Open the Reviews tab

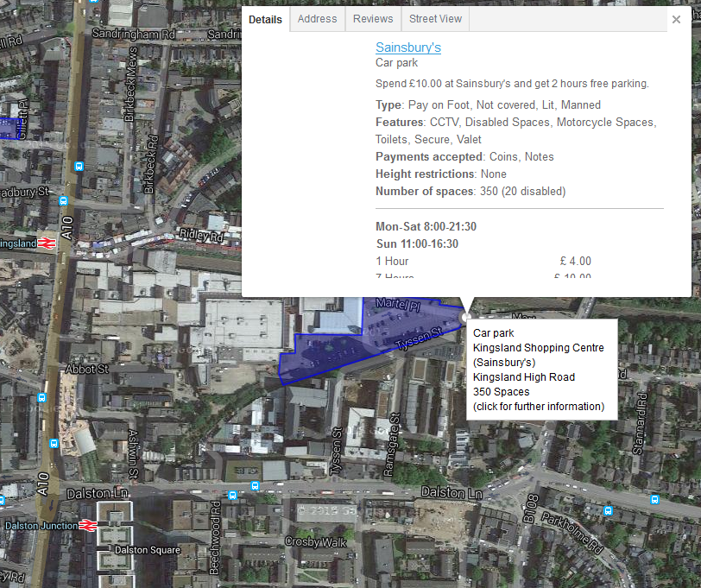click(x=373, y=19)
